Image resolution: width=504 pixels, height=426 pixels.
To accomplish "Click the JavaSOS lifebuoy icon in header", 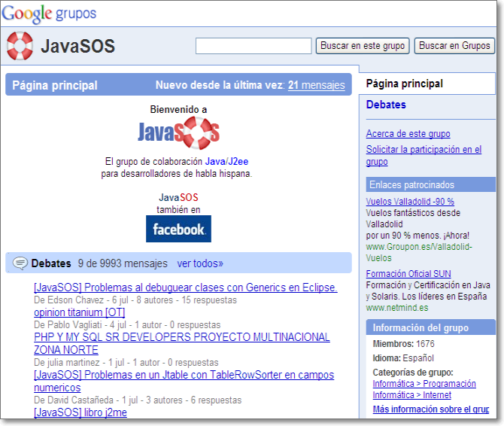I will pyautogui.click(x=20, y=46).
